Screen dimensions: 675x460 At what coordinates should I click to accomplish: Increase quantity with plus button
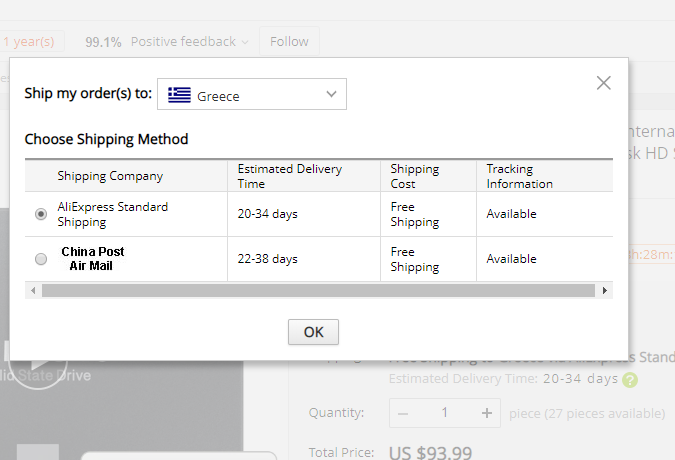click(x=486, y=413)
